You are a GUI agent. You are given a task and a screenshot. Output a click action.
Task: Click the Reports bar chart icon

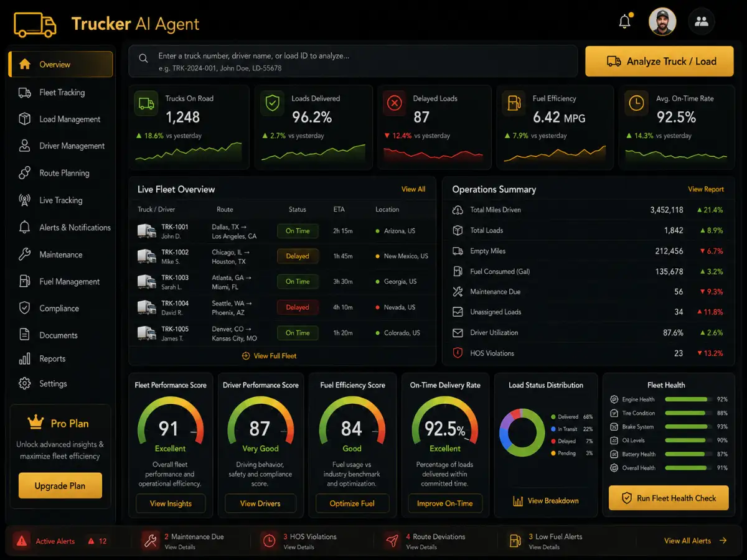(25, 358)
